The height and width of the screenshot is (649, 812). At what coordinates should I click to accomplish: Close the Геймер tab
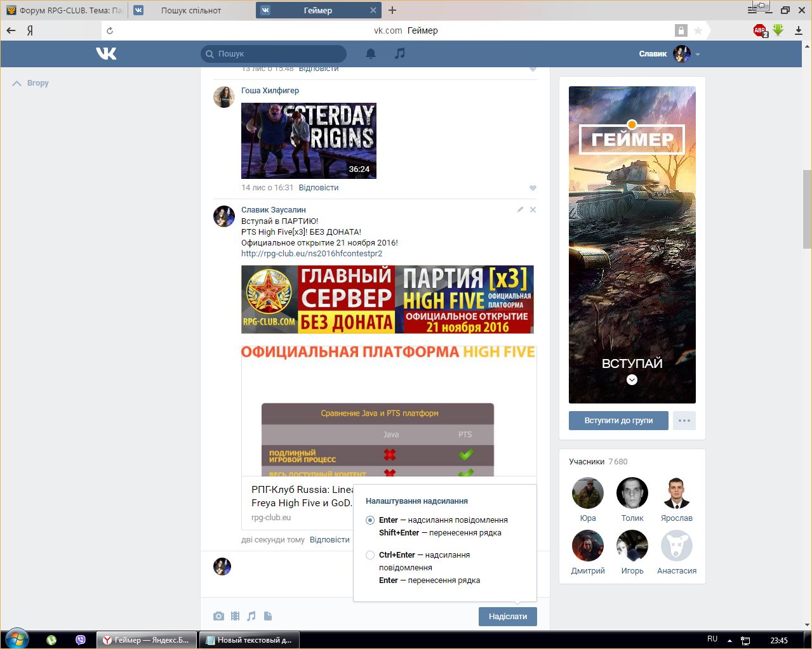coord(373,10)
